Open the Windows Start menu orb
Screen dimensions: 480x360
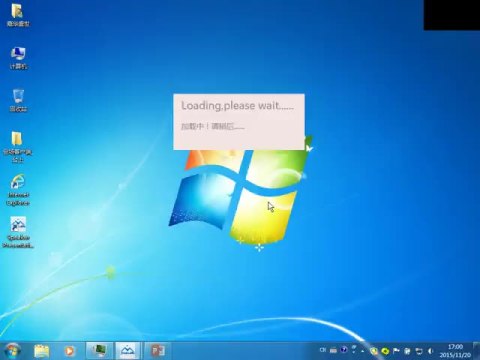coord(13,351)
